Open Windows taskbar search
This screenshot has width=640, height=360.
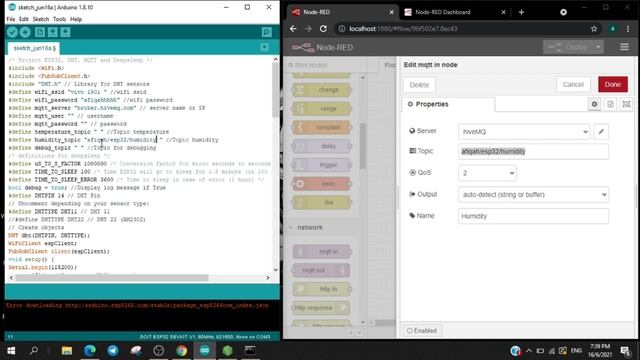tap(34, 351)
